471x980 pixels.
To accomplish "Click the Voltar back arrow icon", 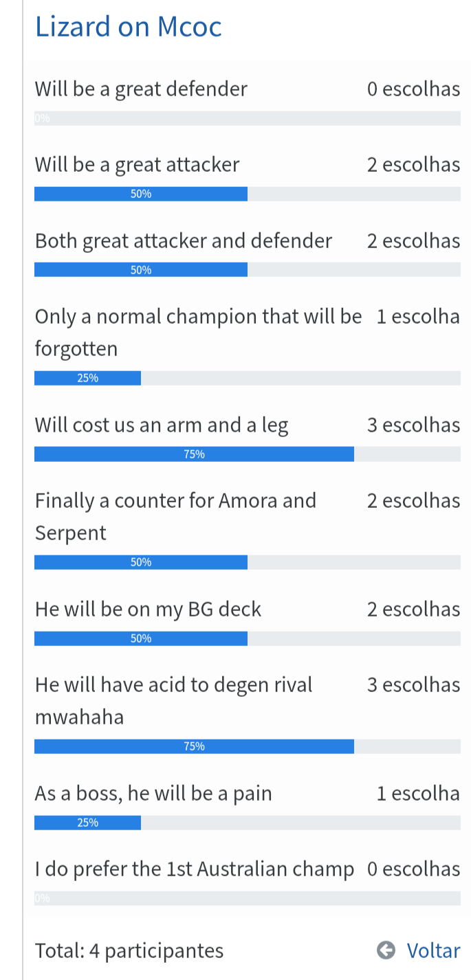I will (386, 950).
